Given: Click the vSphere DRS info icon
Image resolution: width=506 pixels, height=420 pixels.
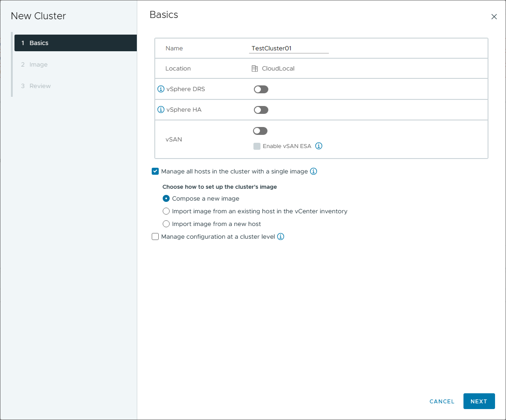Looking at the screenshot, I should pos(161,89).
